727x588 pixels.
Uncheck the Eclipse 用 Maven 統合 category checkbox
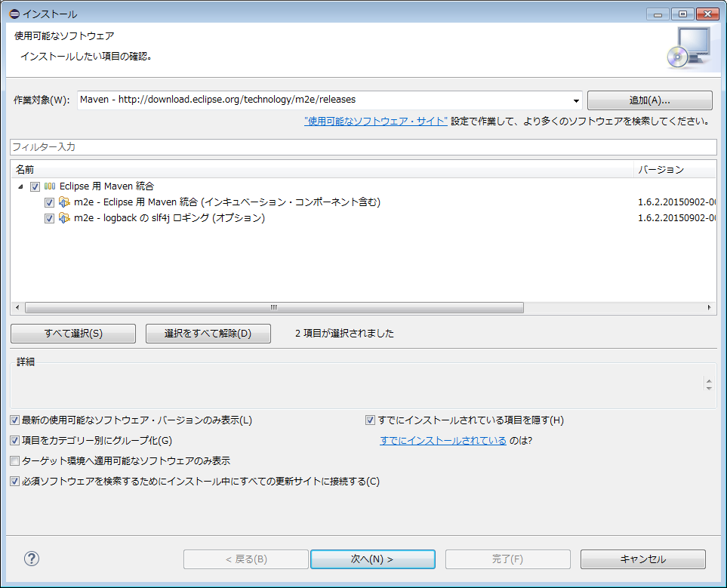tap(35, 186)
